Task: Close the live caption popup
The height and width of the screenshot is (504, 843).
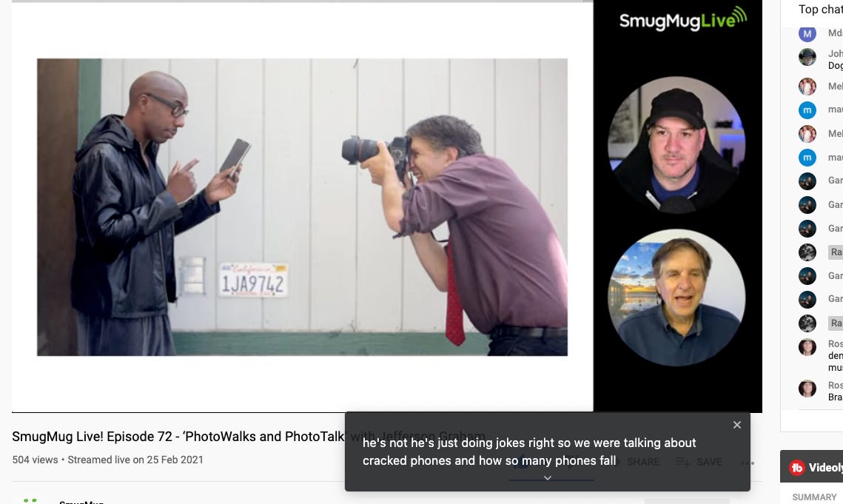Action: tap(736, 425)
